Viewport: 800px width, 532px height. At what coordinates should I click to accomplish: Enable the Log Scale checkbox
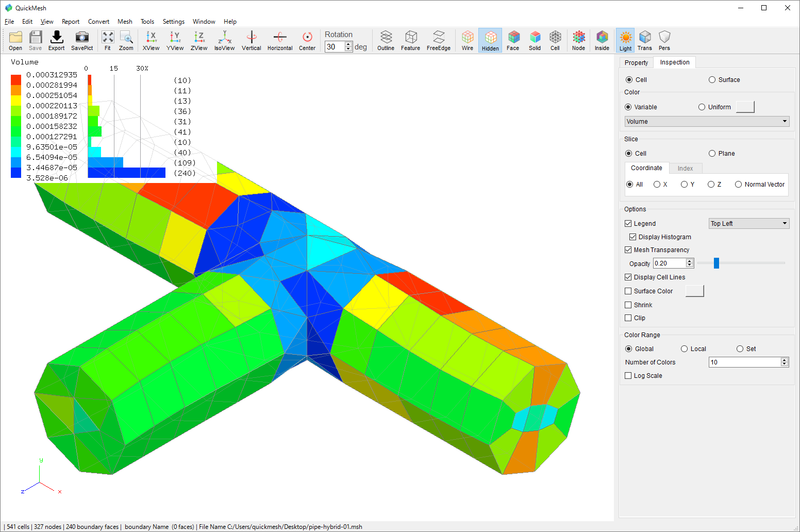(628, 376)
